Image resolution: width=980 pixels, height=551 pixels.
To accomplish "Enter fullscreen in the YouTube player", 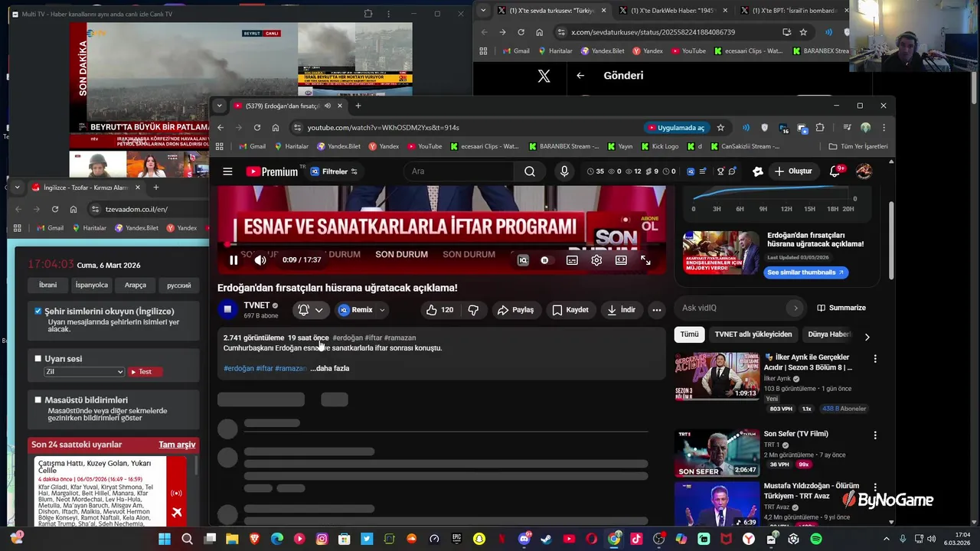I will tap(645, 260).
